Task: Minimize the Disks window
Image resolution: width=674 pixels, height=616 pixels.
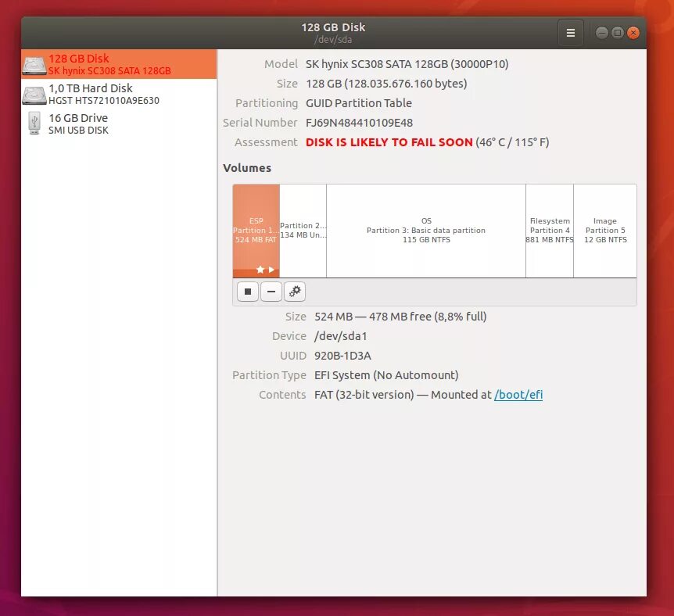Action: (x=602, y=33)
